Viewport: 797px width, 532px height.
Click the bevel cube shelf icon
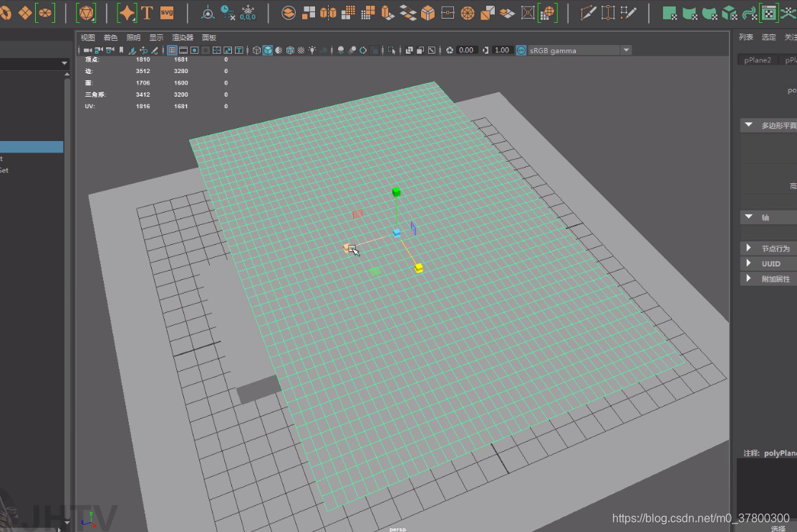(428, 13)
